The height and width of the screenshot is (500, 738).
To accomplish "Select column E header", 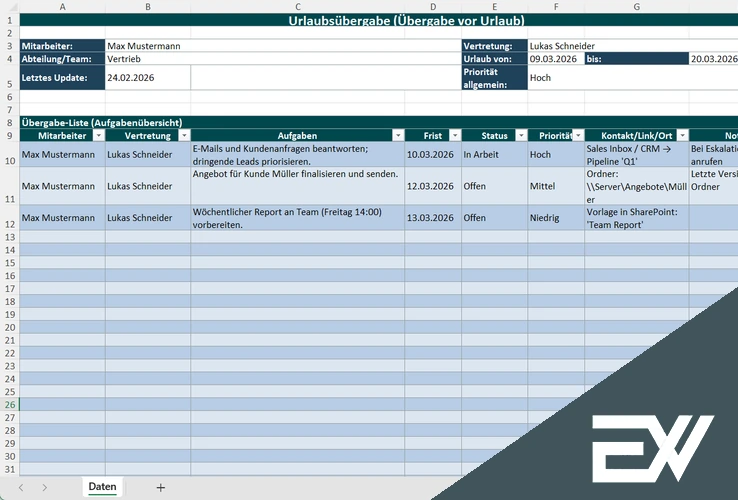I will point(495,7).
